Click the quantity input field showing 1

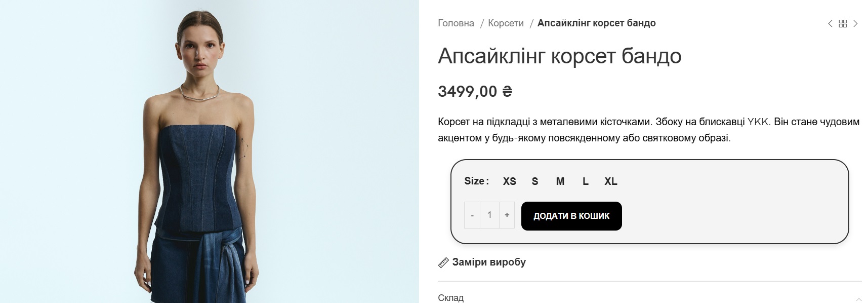[489, 215]
